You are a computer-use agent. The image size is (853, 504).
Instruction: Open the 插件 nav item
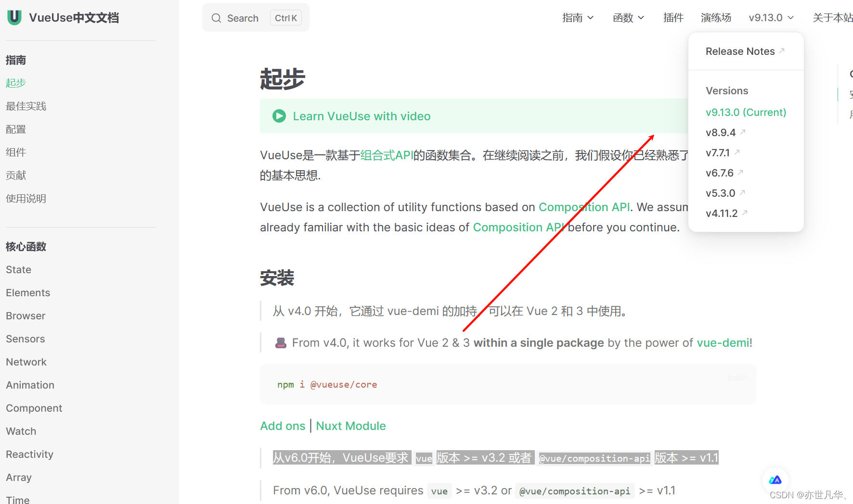(673, 18)
